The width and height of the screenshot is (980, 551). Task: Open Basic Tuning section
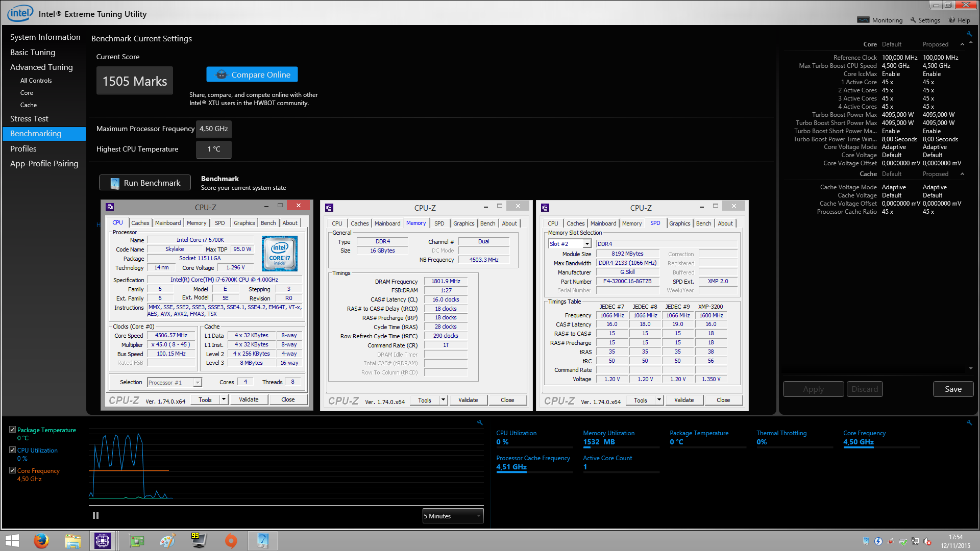[x=33, y=52]
